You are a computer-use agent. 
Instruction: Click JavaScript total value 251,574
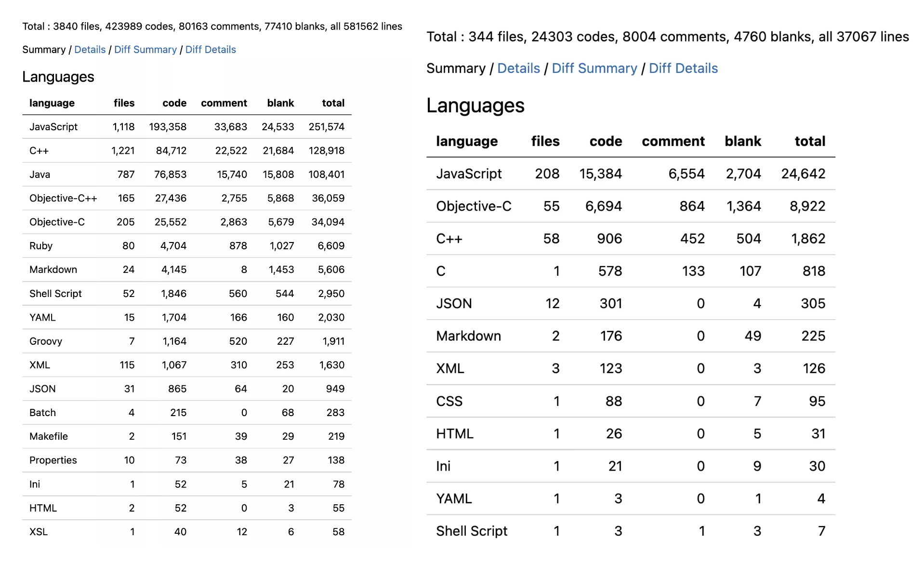(x=326, y=127)
